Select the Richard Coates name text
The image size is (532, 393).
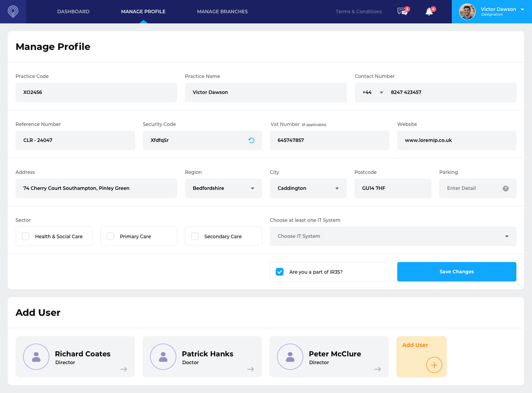click(83, 354)
